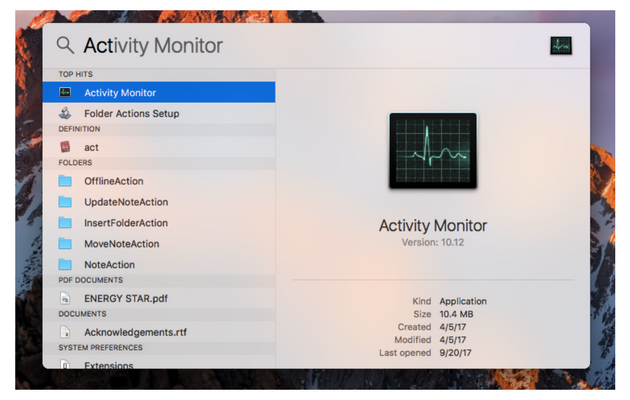Click the MoveNoteAction folder icon
The image size is (630, 400).
(65, 243)
